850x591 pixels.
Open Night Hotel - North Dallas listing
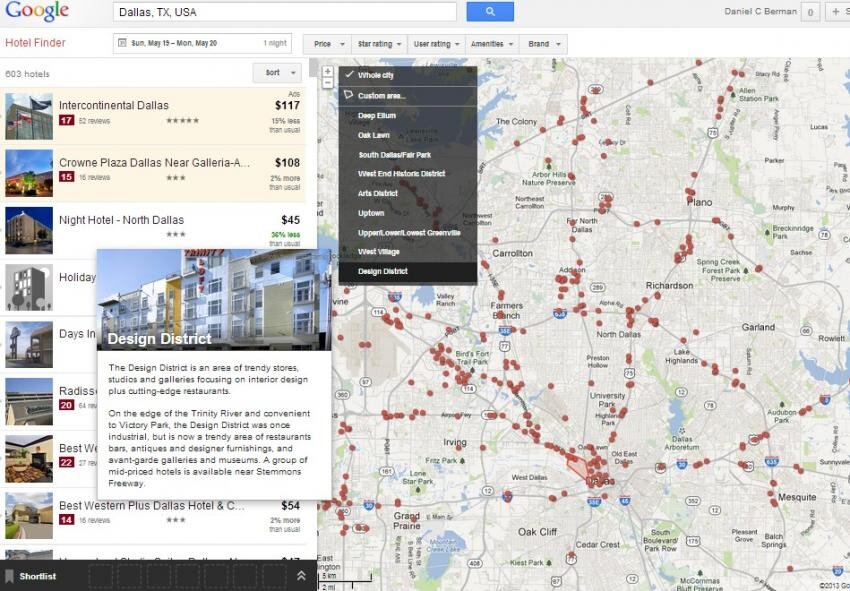tap(121, 220)
